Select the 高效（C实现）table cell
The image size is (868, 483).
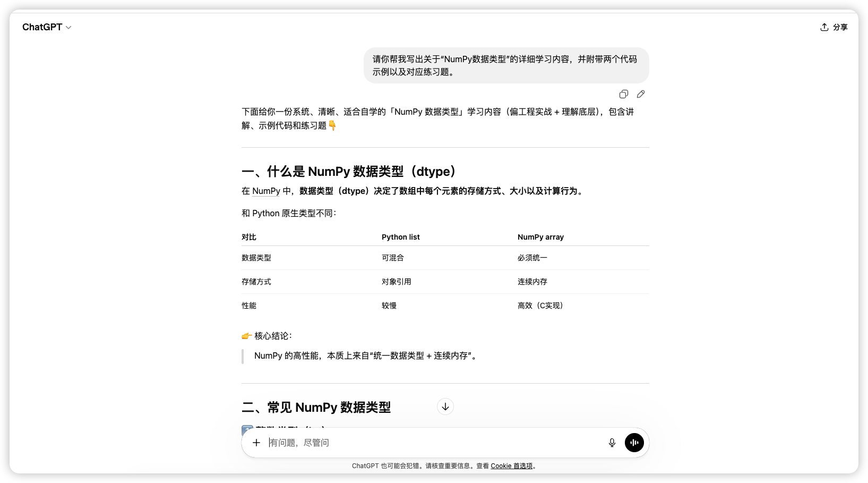pos(540,306)
